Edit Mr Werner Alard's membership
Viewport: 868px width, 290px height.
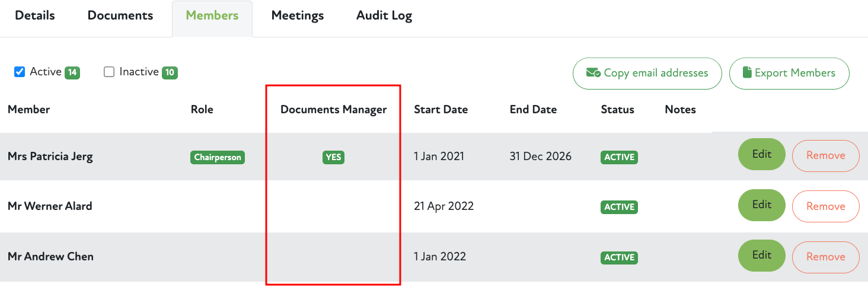tap(761, 206)
